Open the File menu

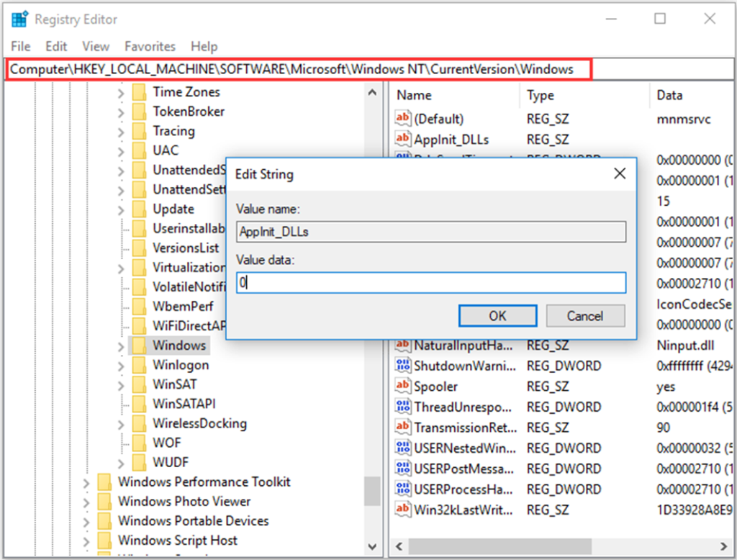(21, 47)
